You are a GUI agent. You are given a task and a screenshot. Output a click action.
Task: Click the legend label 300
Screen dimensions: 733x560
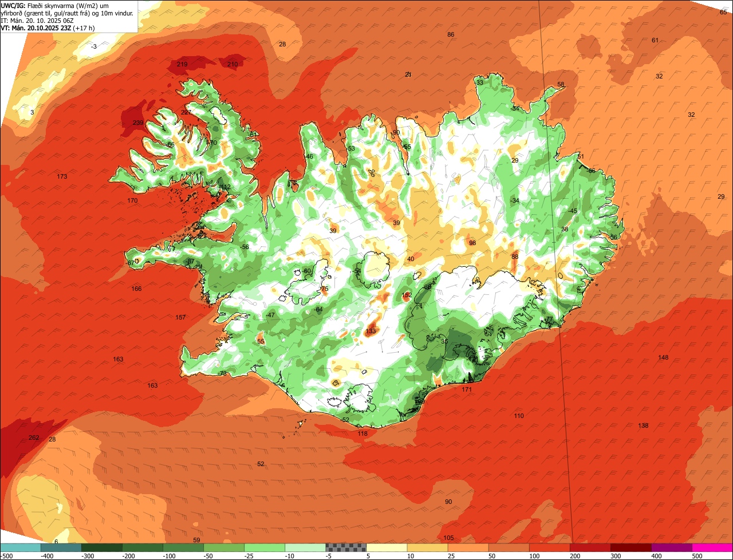[616, 555]
